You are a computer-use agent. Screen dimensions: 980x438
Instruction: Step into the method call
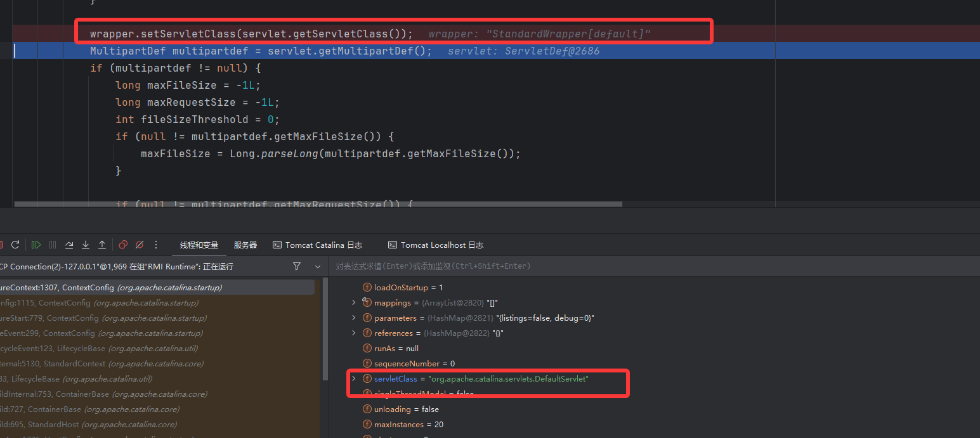86,245
